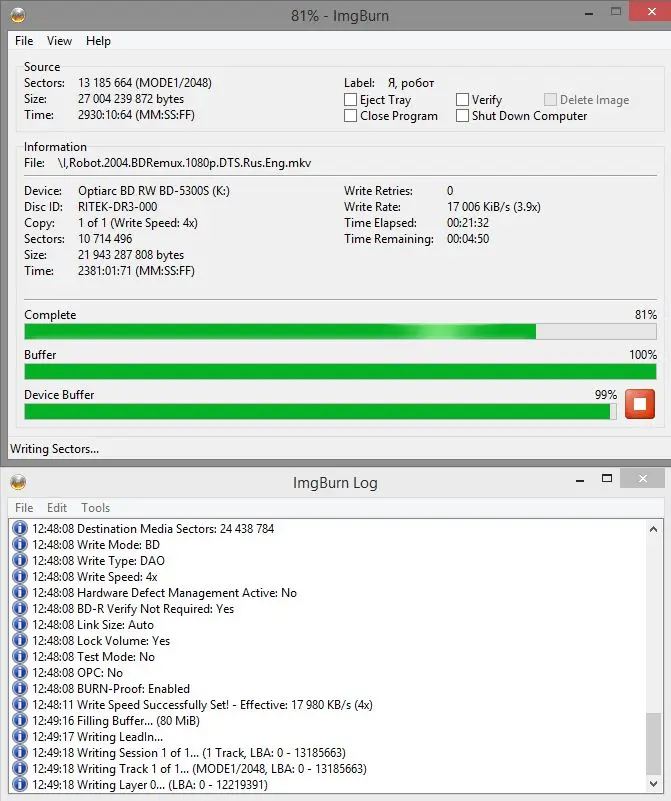This screenshot has width=671, height=801.
Task: Click the Complete progress bar at 81%
Action: (x=340, y=332)
